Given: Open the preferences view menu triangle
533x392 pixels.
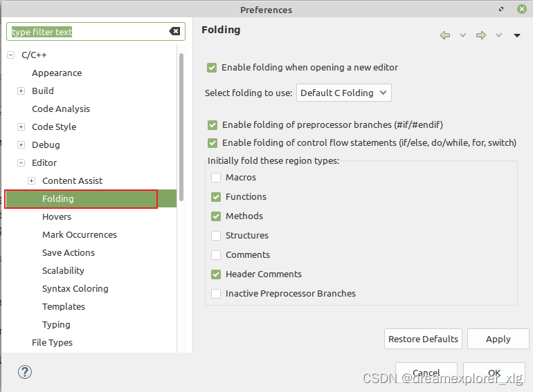Looking at the screenshot, I should click(x=516, y=35).
